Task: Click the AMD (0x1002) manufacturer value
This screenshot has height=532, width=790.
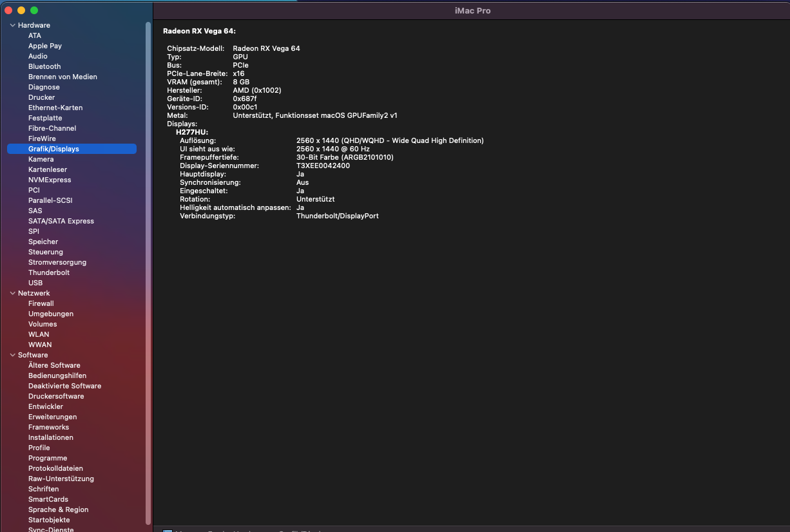Action: coord(257,90)
